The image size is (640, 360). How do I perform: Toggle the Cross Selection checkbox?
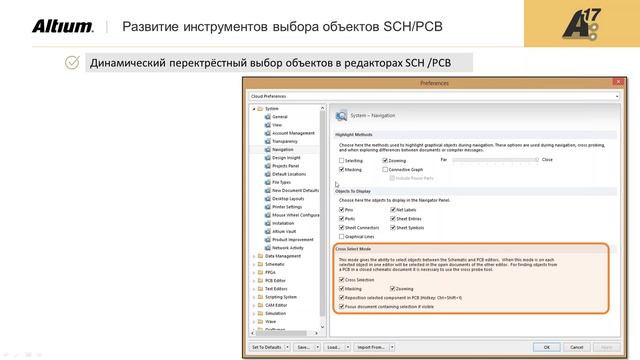(342, 280)
